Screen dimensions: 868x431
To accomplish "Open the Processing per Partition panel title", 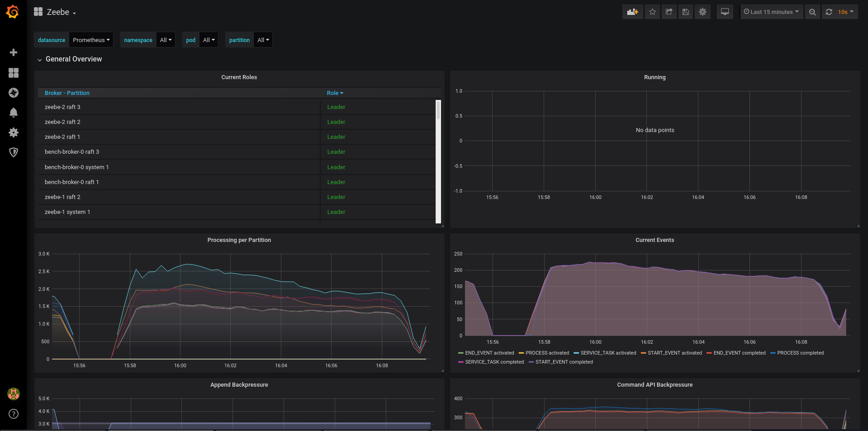I will [x=239, y=240].
